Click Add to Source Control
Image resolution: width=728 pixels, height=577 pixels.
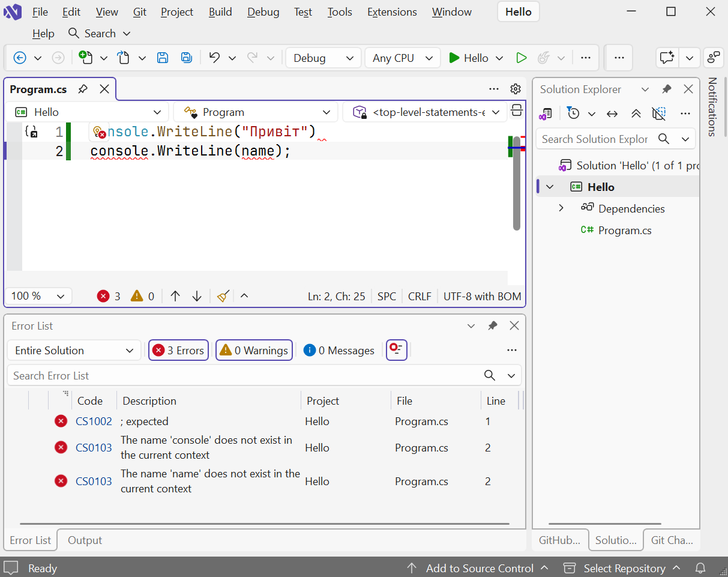click(478, 568)
